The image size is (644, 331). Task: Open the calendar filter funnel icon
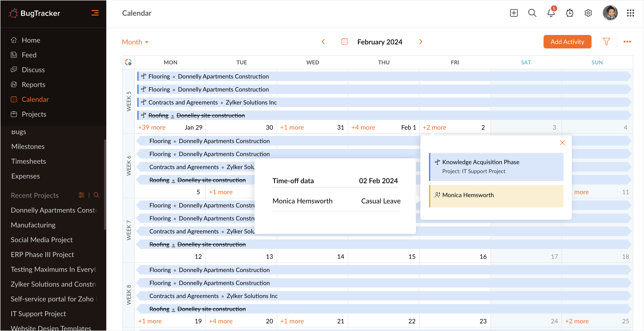(606, 42)
